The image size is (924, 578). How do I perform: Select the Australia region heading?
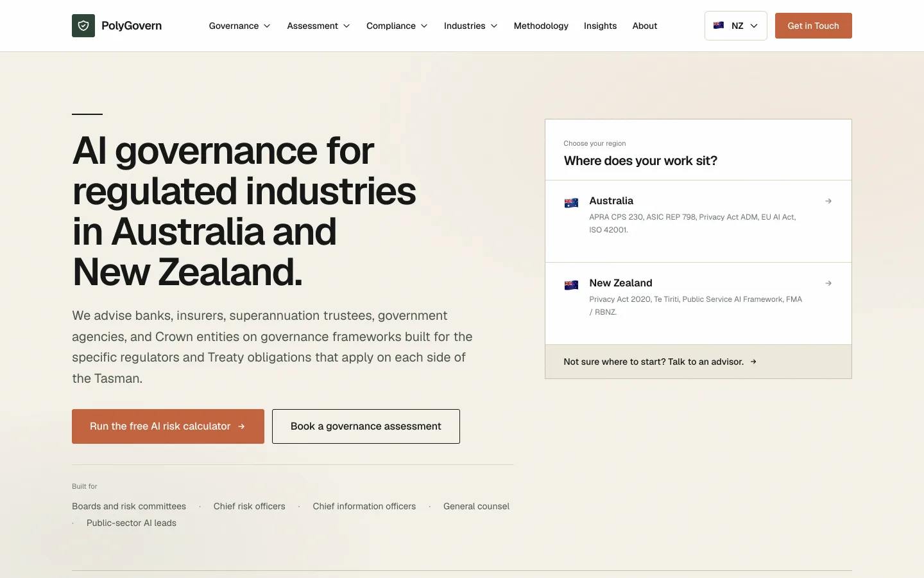pyautogui.click(x=612, y=201)
